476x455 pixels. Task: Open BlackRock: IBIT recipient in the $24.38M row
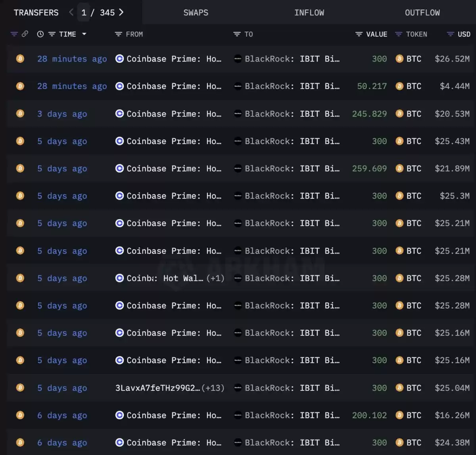click(x=292, y=443)
